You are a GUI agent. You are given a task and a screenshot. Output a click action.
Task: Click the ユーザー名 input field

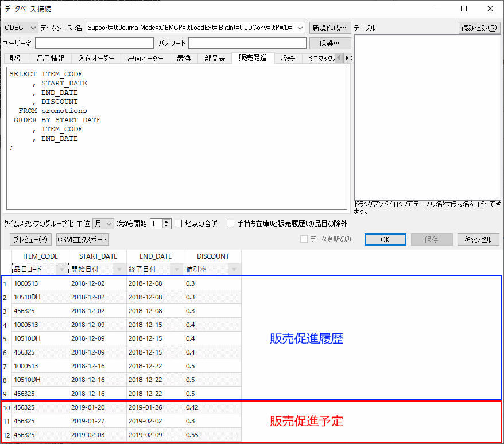click(94, 44)
